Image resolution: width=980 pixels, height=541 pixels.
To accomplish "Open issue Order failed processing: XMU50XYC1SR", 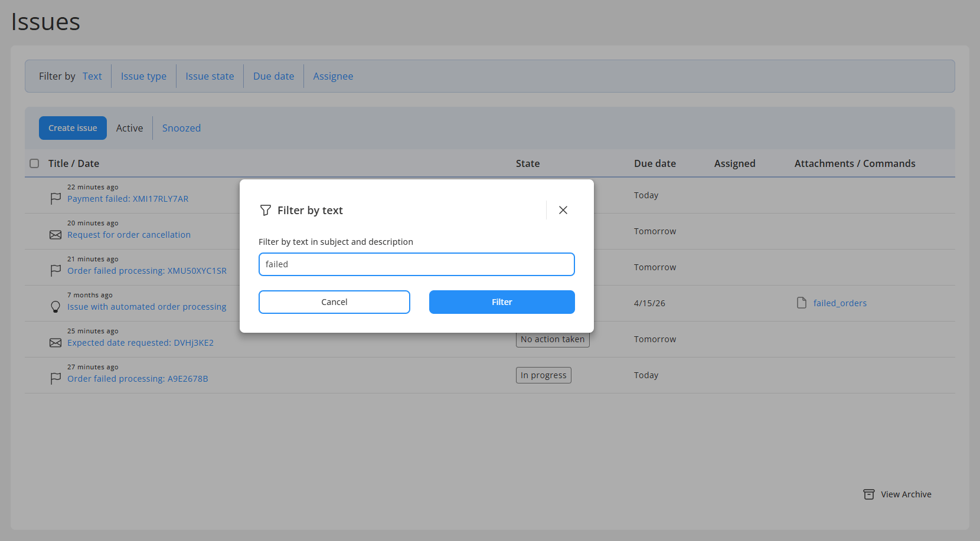I will [x=147, y=271].
